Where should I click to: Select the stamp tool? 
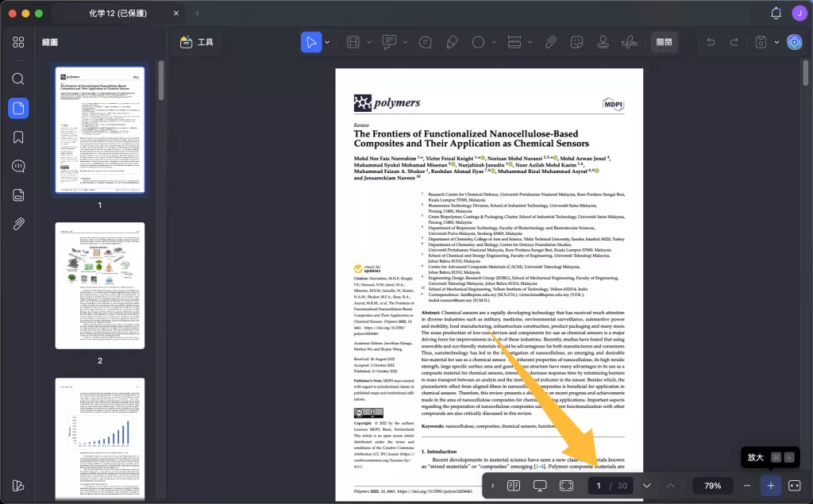[603, 42]
